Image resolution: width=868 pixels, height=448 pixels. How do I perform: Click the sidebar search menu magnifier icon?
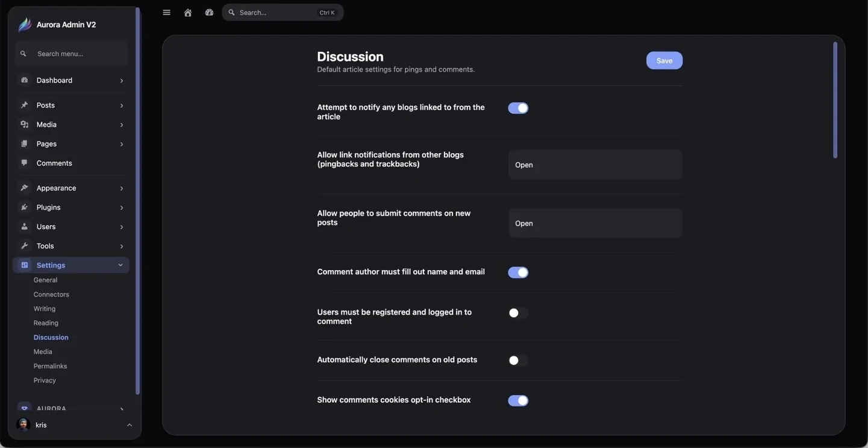point(23,54)
